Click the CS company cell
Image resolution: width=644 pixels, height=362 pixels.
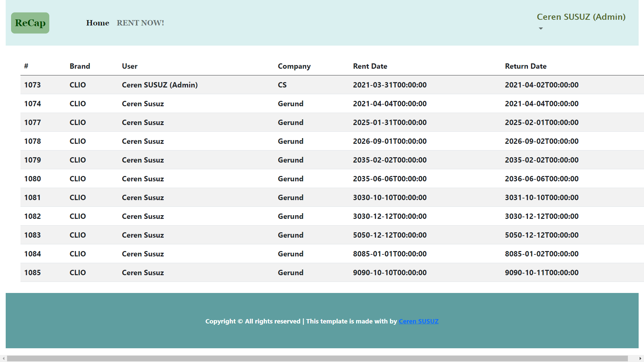click(282, 85)
